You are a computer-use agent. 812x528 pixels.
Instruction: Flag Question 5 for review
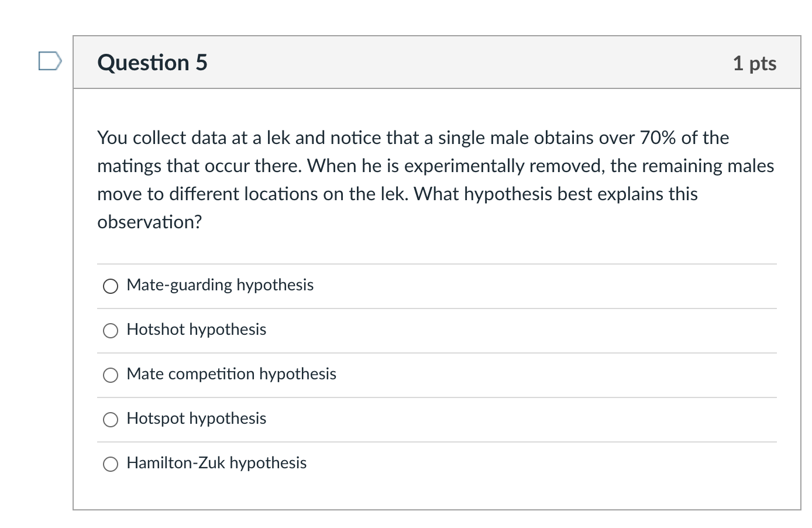tap(50, 61)
